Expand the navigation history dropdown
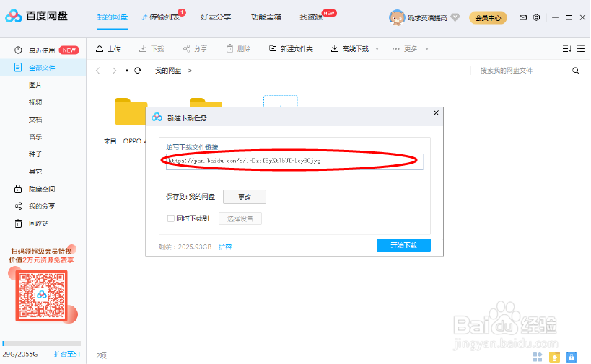 (x=127, y=71)
